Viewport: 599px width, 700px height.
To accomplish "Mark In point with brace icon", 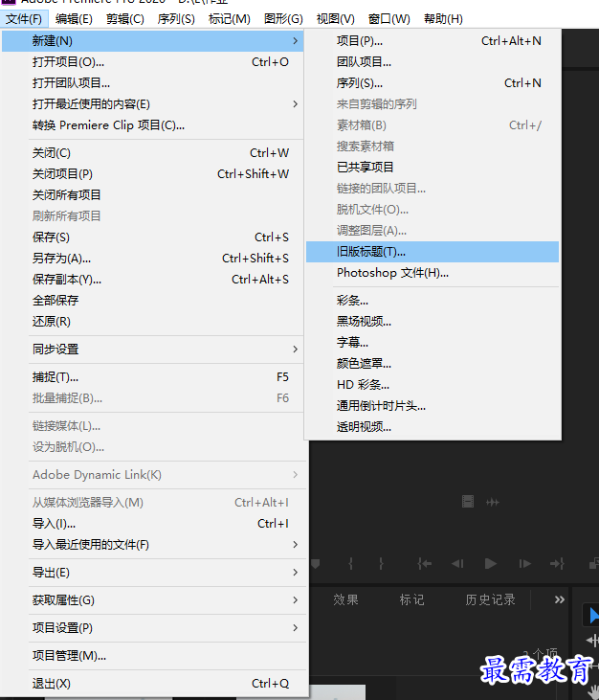I will [x=351, y=564].
